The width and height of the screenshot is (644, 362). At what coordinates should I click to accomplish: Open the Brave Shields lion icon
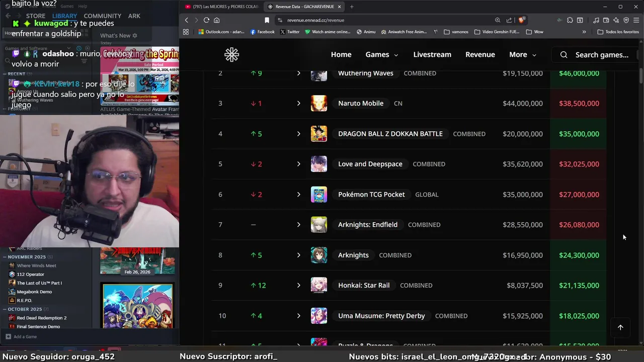coord(522,20)
